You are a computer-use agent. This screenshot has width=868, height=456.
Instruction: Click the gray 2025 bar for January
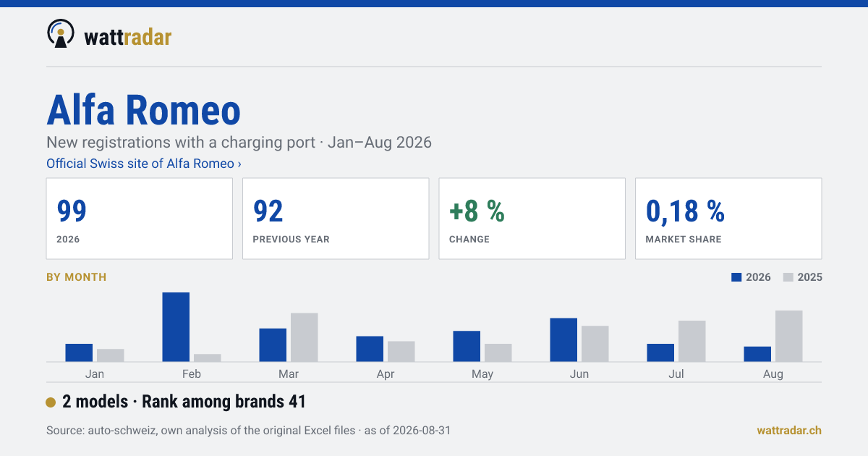111,355
